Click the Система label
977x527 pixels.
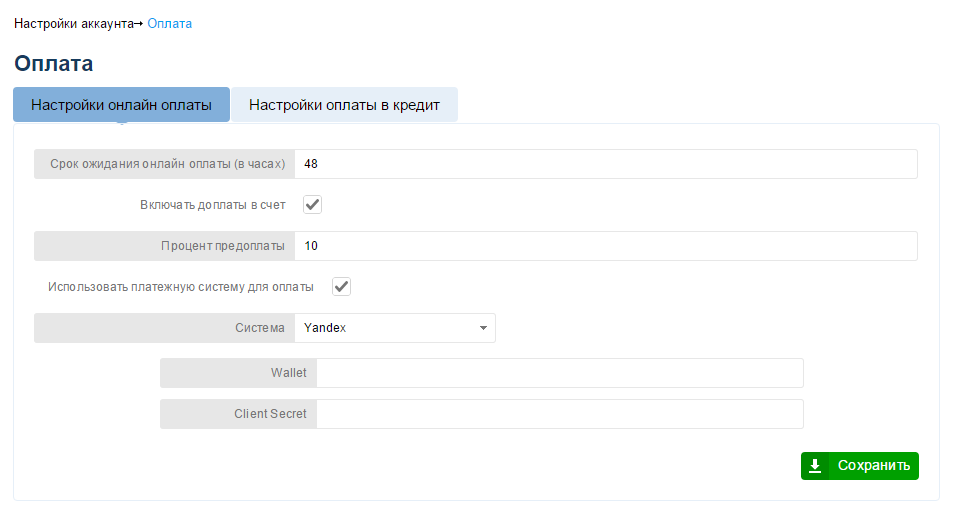tap(260, 328)
